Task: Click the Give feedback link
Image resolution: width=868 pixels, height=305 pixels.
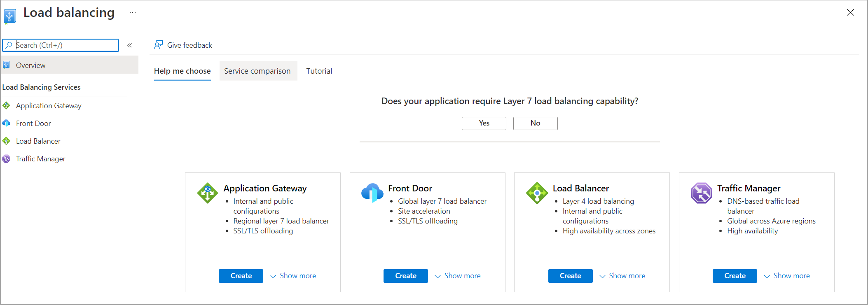Action: (x=183, y=45)
